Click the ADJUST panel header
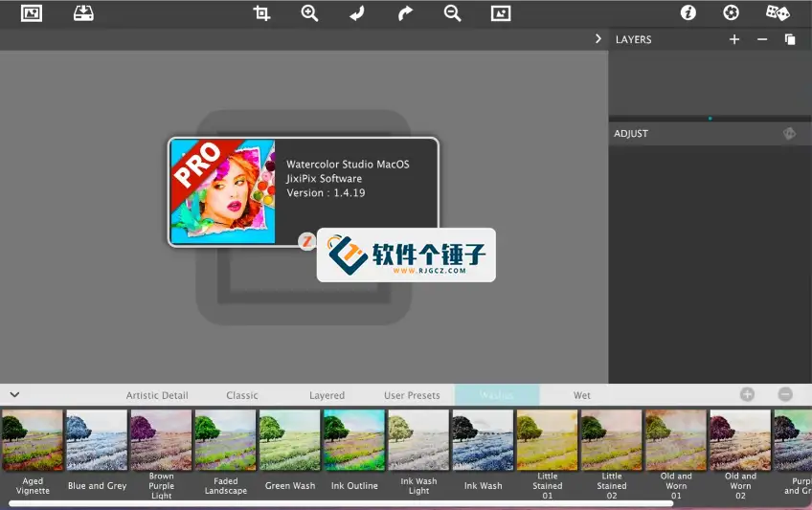 [x=710, y=133]
